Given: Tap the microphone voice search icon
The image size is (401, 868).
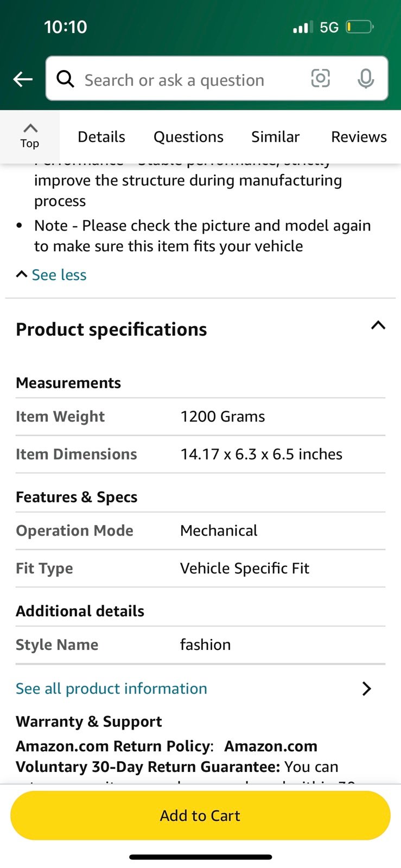Looking at the screenshot, I should coord(366,79).
